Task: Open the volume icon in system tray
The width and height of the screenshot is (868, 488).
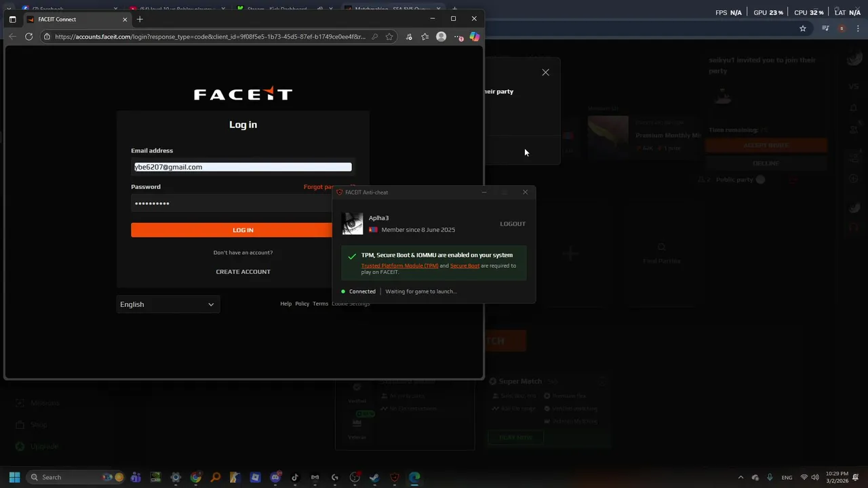Action: pos(815,477)
